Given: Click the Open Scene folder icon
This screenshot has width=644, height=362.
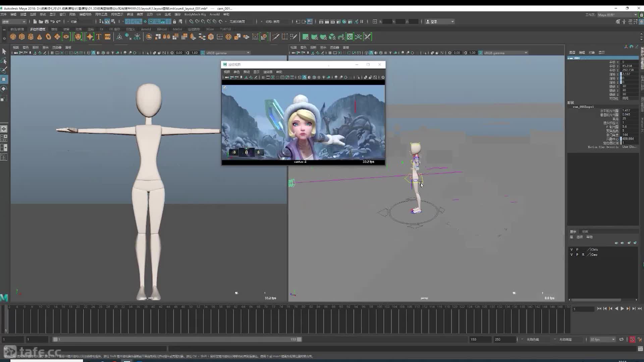Looking at the screenshot, I should (x=41, y=21).
